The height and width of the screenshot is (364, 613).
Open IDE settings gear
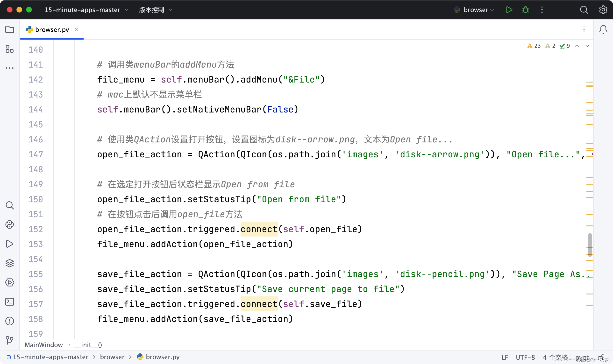tap(603, 10)
